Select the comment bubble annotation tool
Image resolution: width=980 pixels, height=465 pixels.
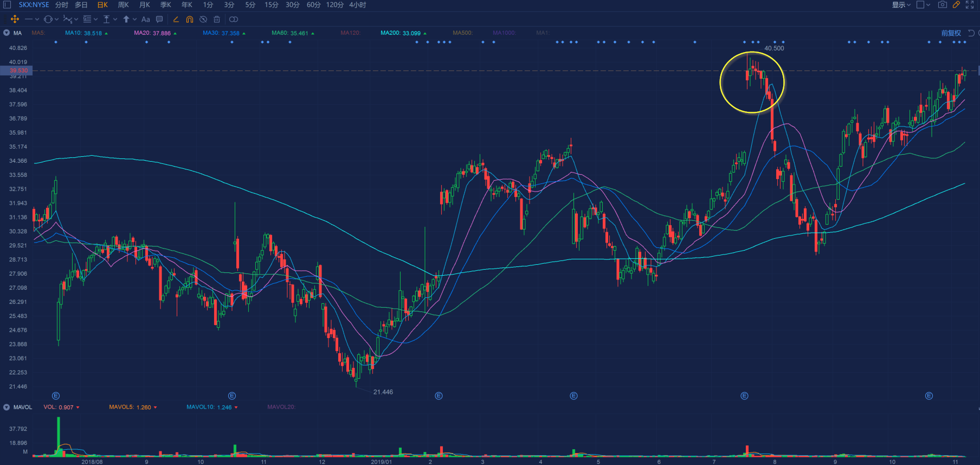point(159,19)
